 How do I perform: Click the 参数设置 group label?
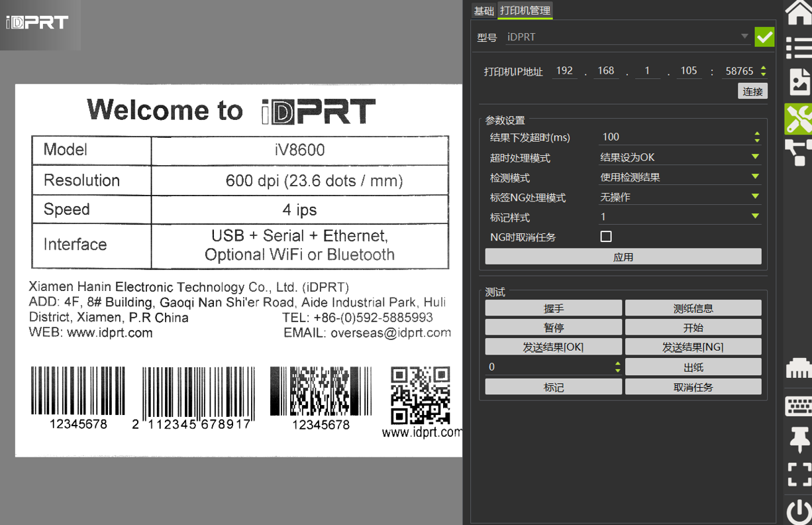coord(505,120)
